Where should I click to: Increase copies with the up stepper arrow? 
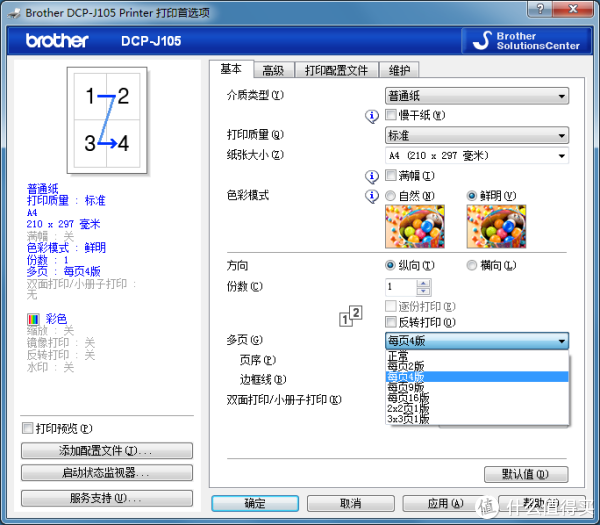click(x=423, y=283)
